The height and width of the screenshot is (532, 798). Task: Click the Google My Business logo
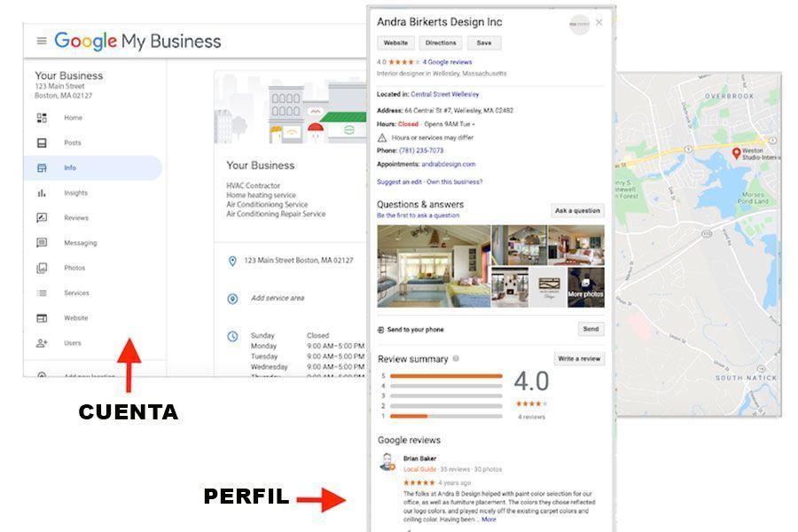(137, 42)
